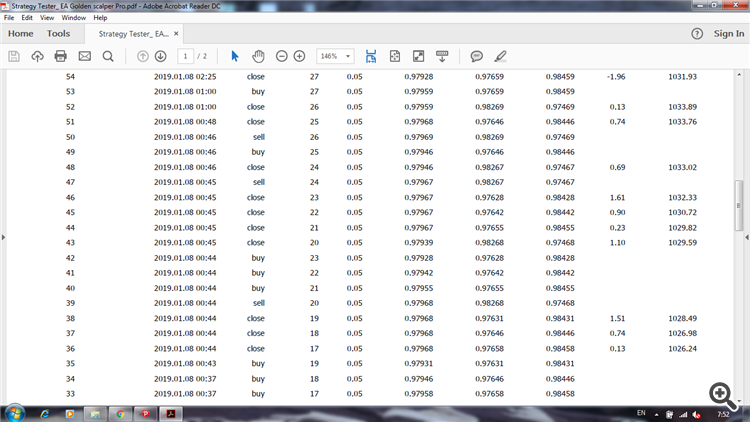Click Adobe Reader taskbar icon

click(171, 414)
